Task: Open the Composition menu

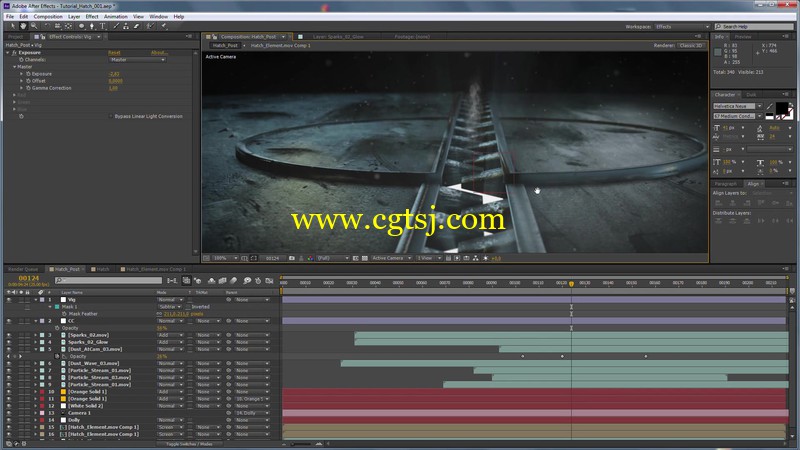Action: [x=48, y=17]
